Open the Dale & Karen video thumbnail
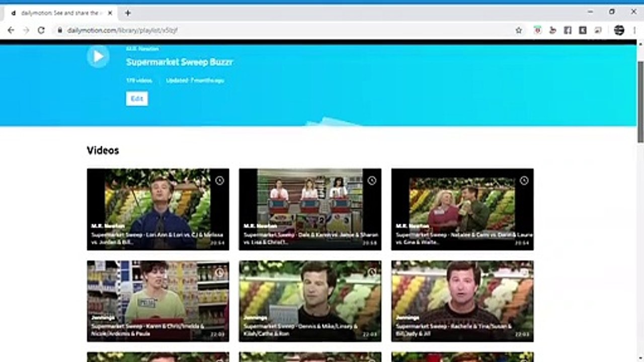This screenshot has width=644, height=362. click(310, 209)
